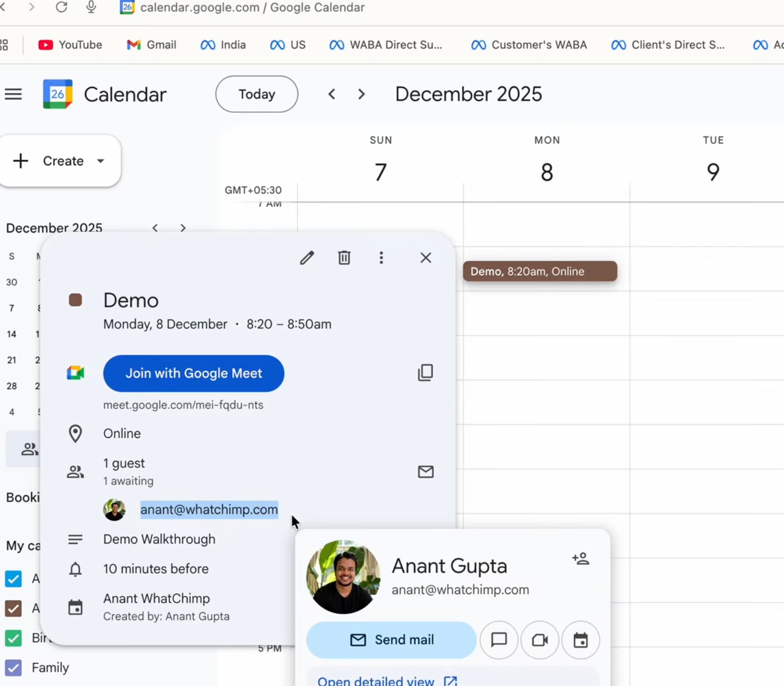Click the microphone icon in the browser toolbar
The width and height of the screenshot is (784, 686).
[x=91, y=7]
